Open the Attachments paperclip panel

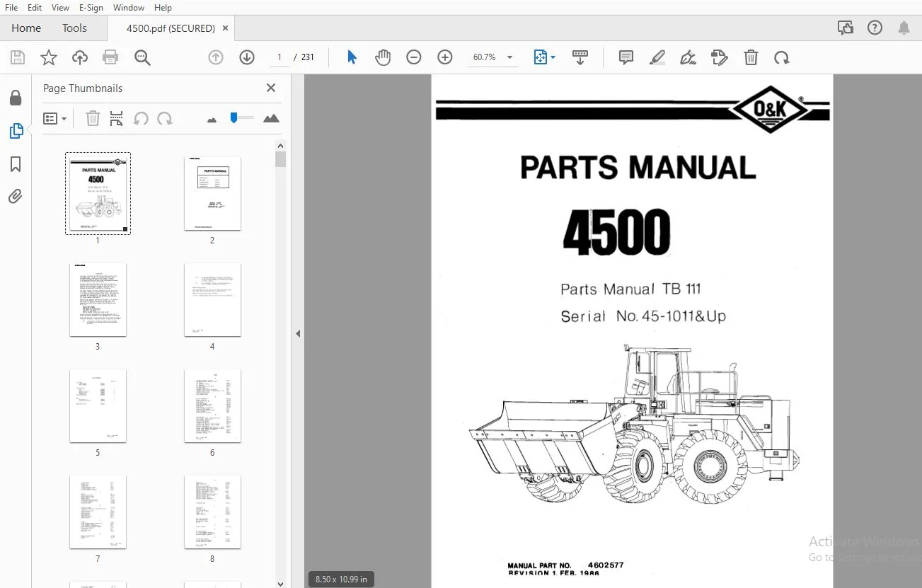pos(16,196)
